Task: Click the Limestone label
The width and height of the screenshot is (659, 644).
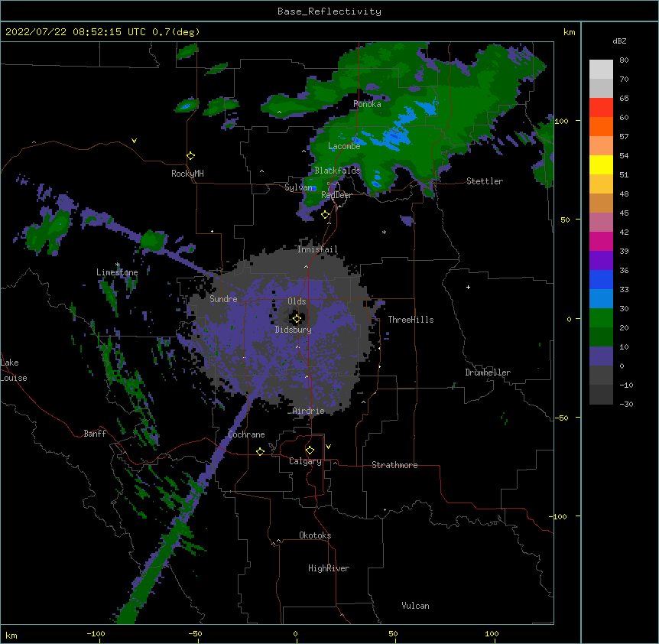Action: click(117, 272)
